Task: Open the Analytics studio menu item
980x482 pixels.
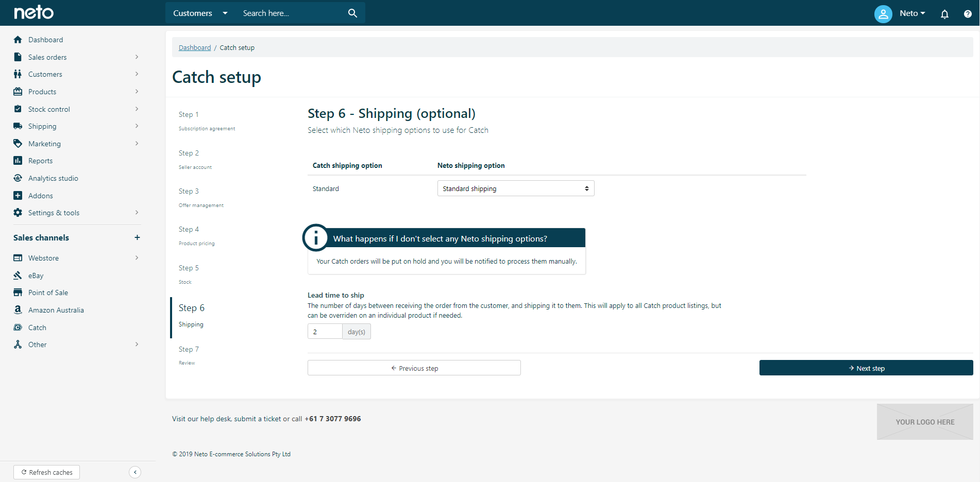Action: [x=53, y=178]
